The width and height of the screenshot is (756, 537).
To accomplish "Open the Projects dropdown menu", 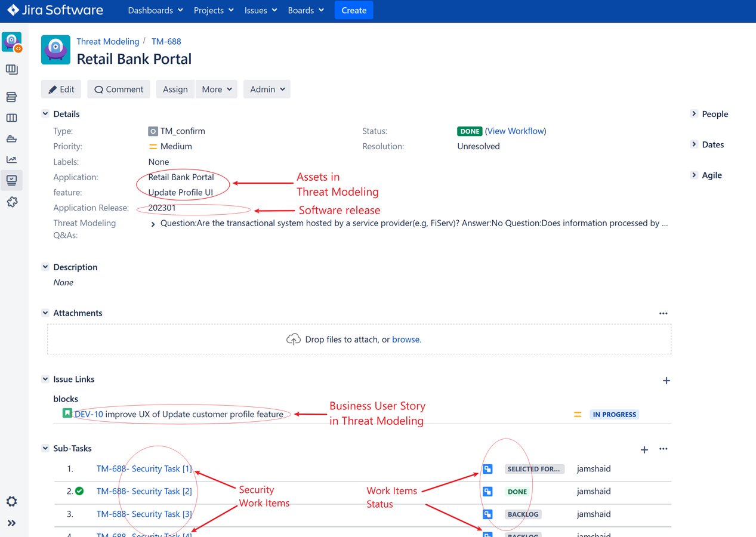I will [x=214, y=10].
